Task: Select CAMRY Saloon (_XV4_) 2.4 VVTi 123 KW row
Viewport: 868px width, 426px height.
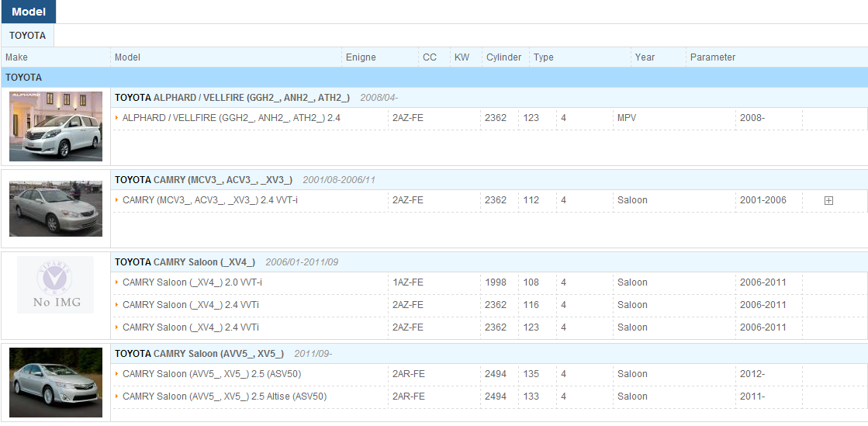Action: click(489, 328)
